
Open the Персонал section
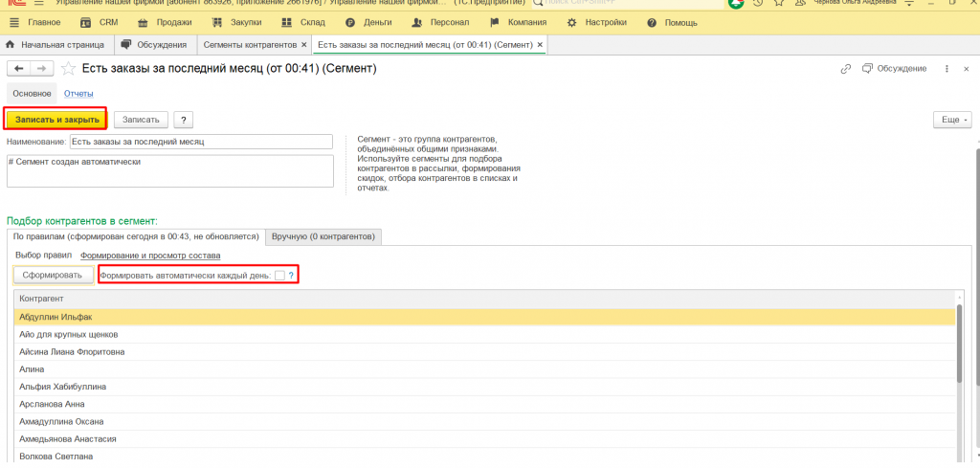pos(440,23)
